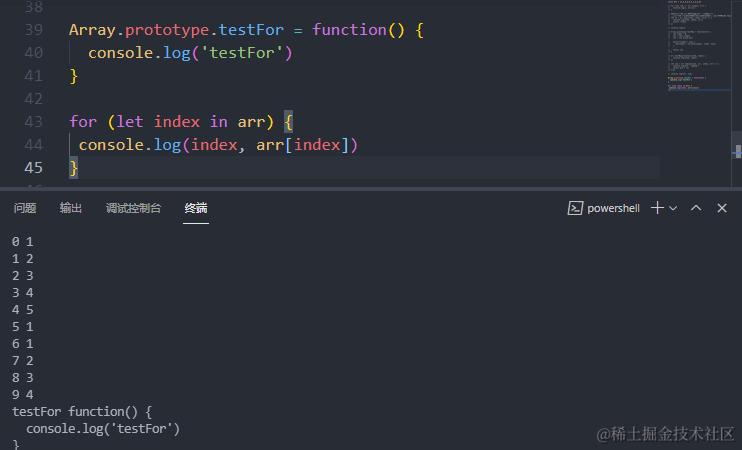This screenshot has height=450, width=742.
Task: Click the 'in' keyword on line 43
Action: pos(219,122)
